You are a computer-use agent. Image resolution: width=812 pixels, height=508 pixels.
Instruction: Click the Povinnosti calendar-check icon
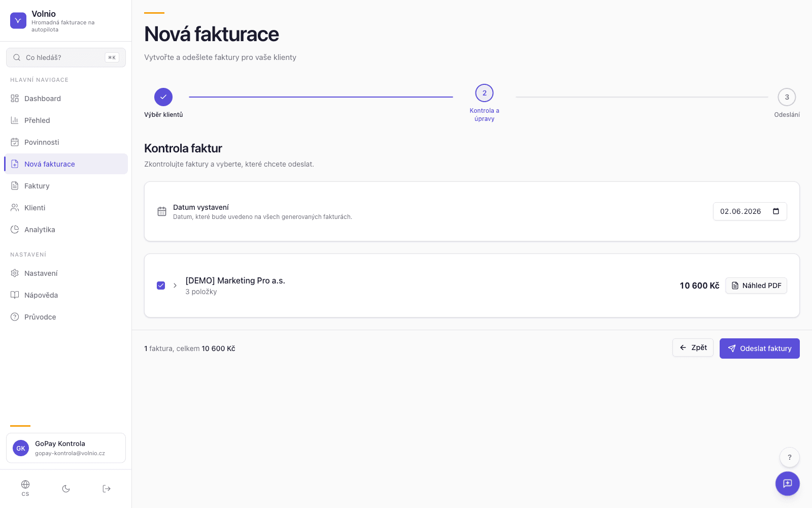click(15, 142)
